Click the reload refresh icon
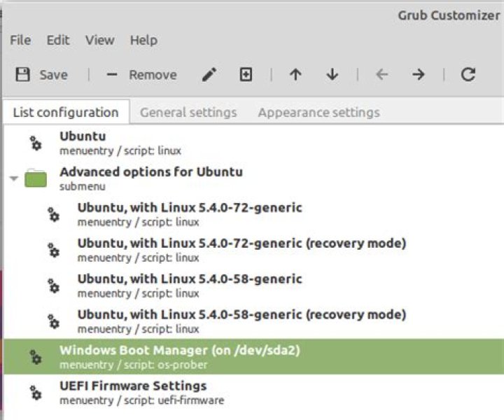Screen dimensions: 504x420 click(468, 75)
